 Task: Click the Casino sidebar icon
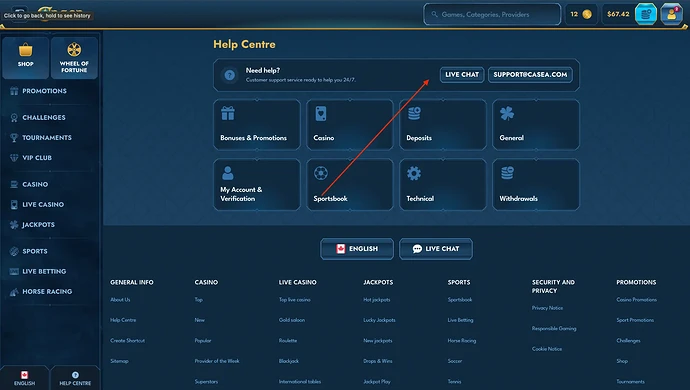pyautogui.click(x=14, y=184)
